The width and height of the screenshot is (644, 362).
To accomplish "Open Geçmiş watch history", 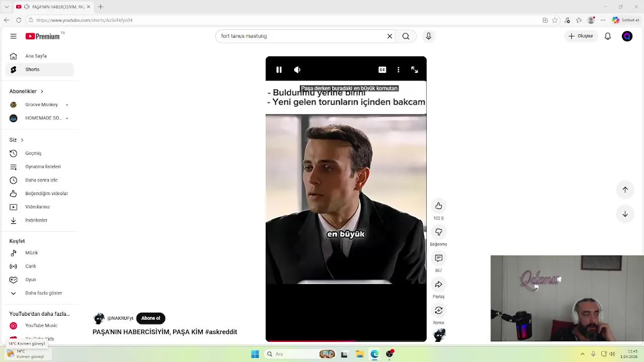I will (39, 153).
